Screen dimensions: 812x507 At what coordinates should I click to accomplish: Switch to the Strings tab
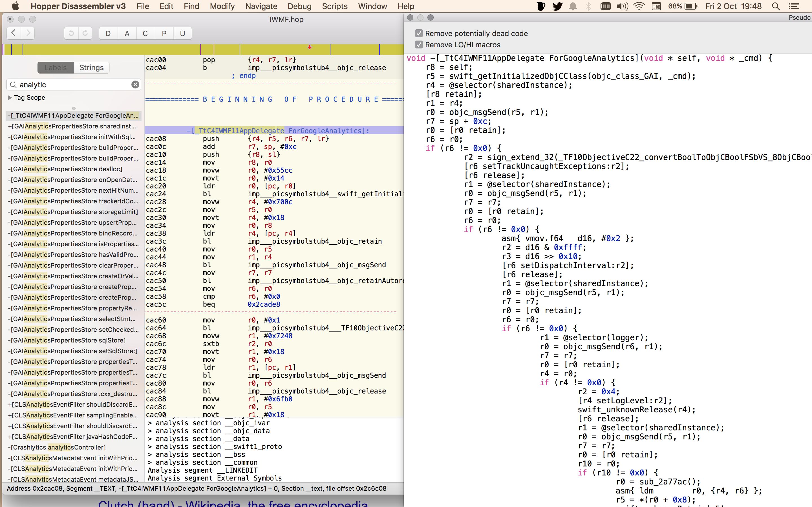pos(91,68)
